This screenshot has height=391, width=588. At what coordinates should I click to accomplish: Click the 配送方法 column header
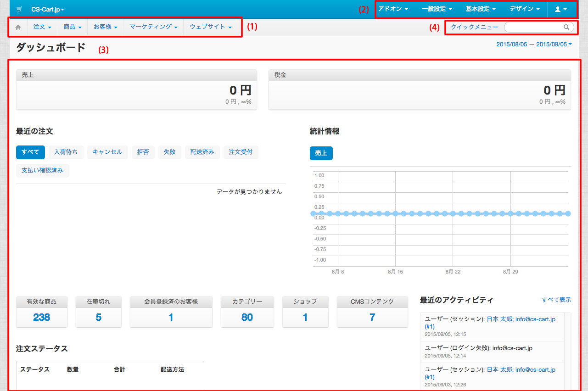click(x=172, y=369)
